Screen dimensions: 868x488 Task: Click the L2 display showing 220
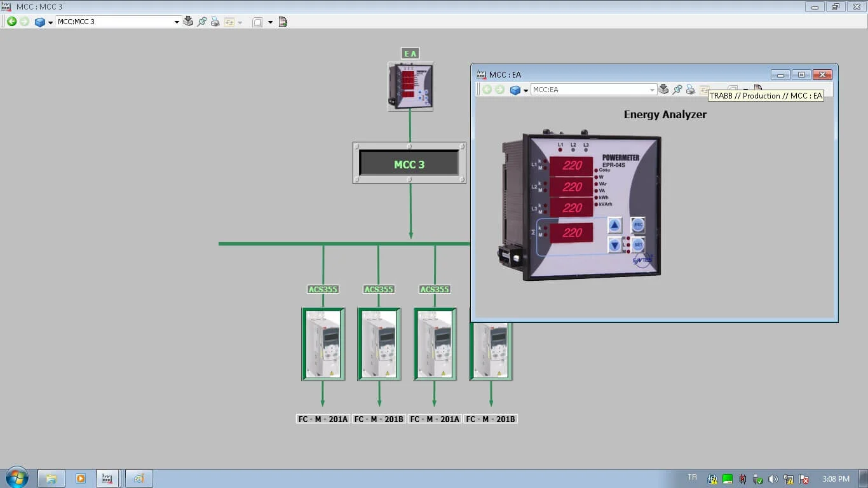tap(571, 187)
